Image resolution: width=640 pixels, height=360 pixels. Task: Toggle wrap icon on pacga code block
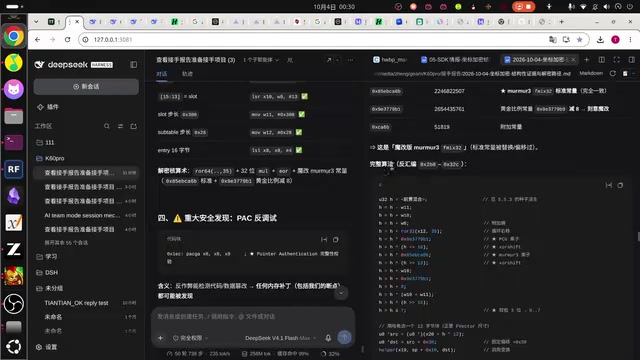click(x=324, y=240)
